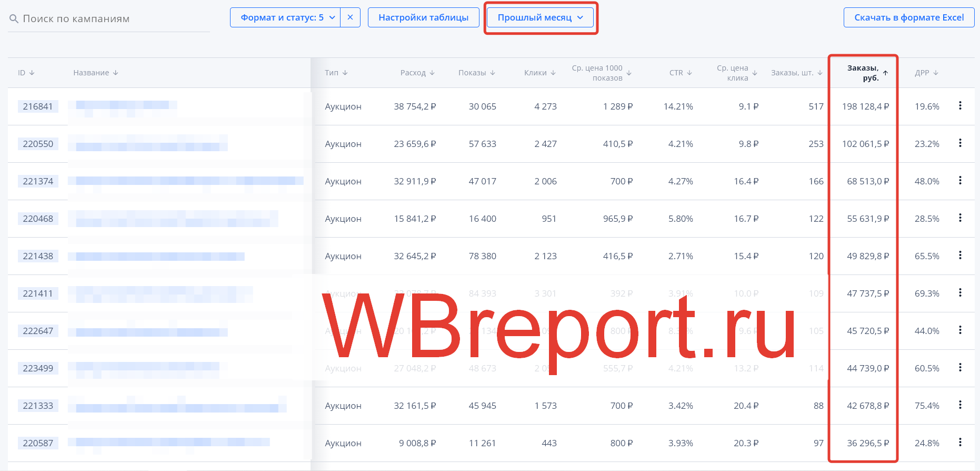Viewport: 980px width, 471px height.
Task: Clear the Формат и статус filter
Action: click(x=350, y=17)
